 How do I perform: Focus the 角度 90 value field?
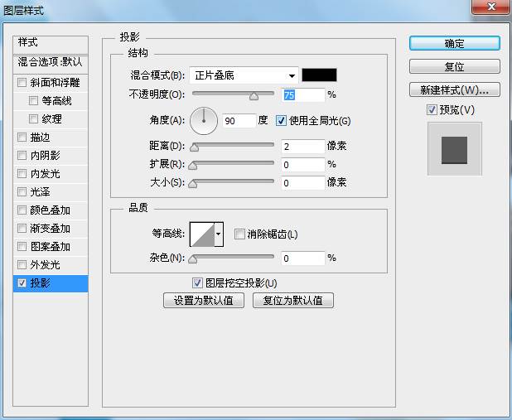click(239, 121)
